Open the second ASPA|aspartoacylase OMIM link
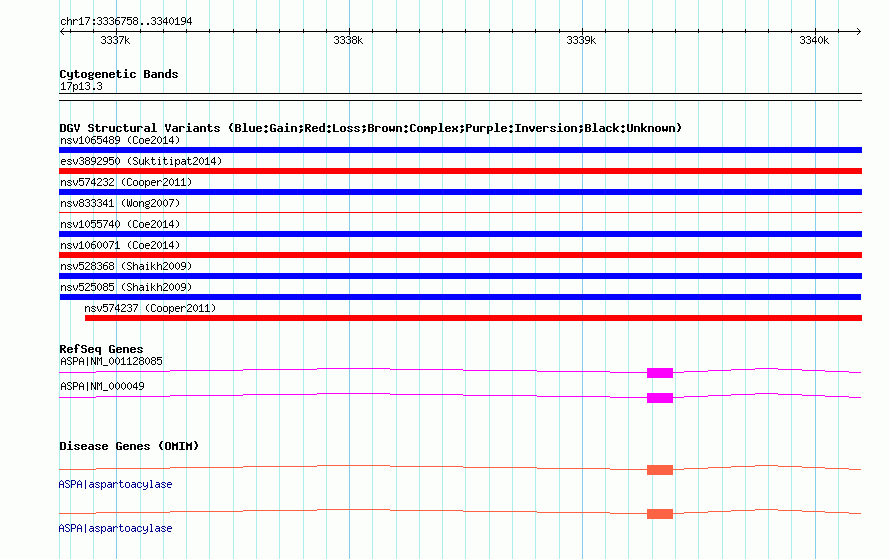The width and height of the screenshot is (890, 559). tap(115, 528)
